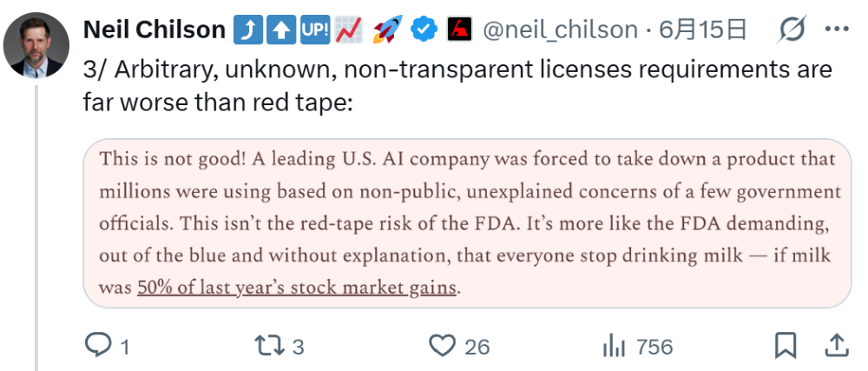The height and width of the screenshot is (371, 868).
Task: Open the Neil Chilson display name
Action: pos(155,30)
